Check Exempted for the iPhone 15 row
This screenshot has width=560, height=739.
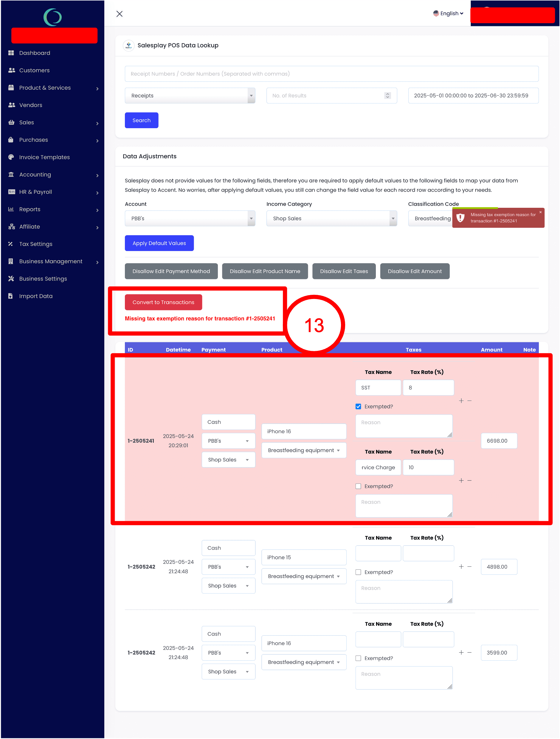pyautogui.click(x=358, y=572)
